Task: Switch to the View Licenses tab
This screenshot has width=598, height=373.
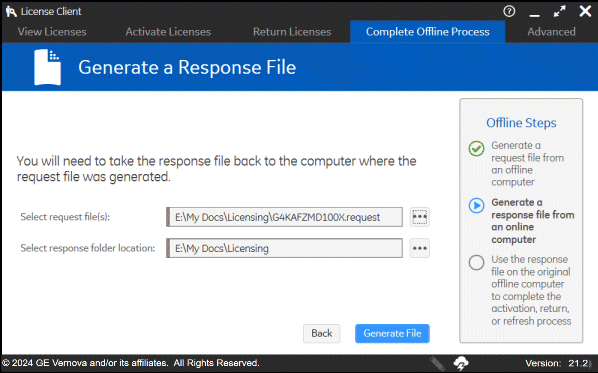Action: [52, 32]
